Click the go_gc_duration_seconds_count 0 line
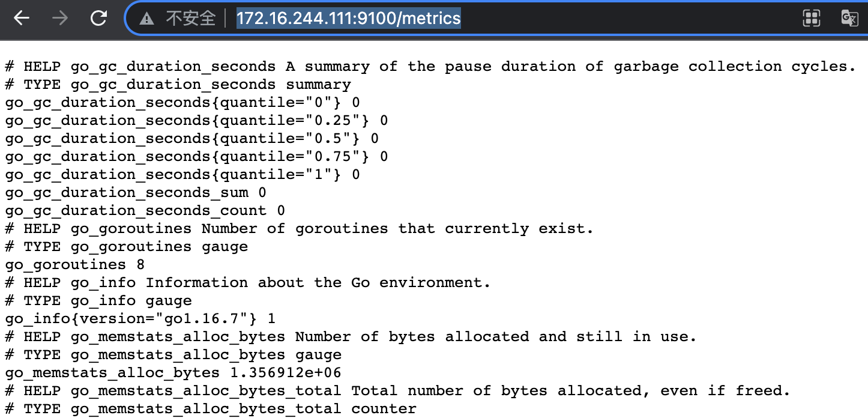Screen dimensions: 868x418 pos(145,211)
